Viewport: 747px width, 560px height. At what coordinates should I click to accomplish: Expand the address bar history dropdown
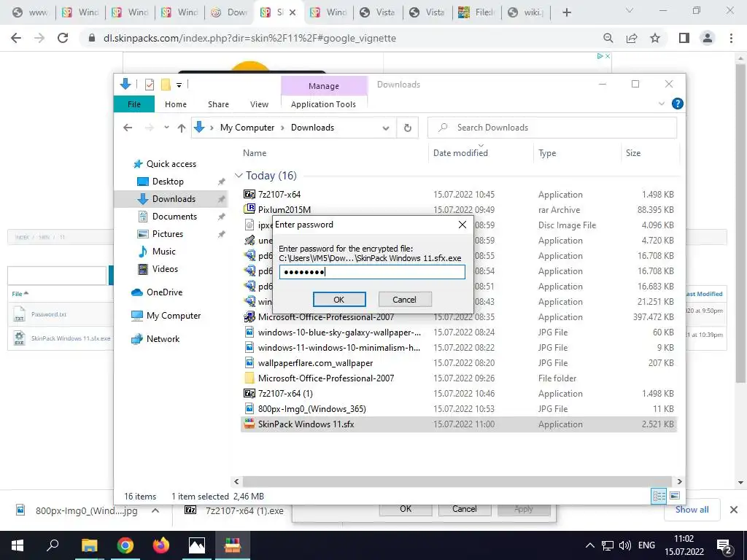[386, 128]
